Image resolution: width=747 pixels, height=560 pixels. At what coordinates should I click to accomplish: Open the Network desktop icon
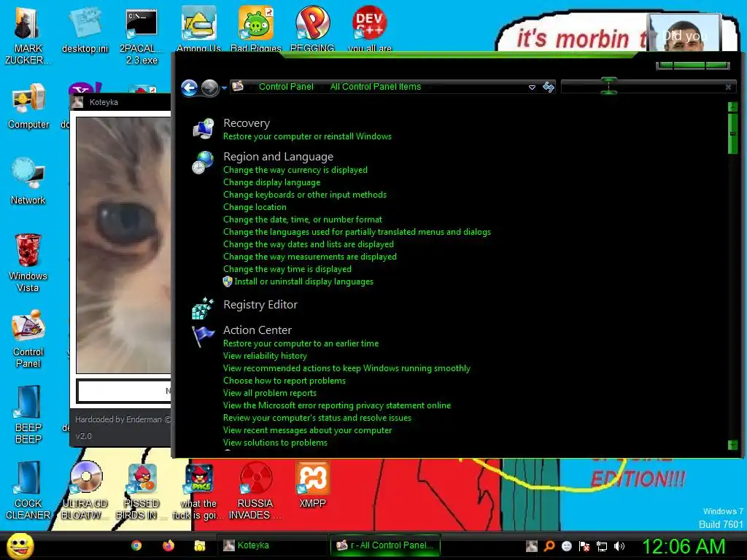tap(28, 181)
